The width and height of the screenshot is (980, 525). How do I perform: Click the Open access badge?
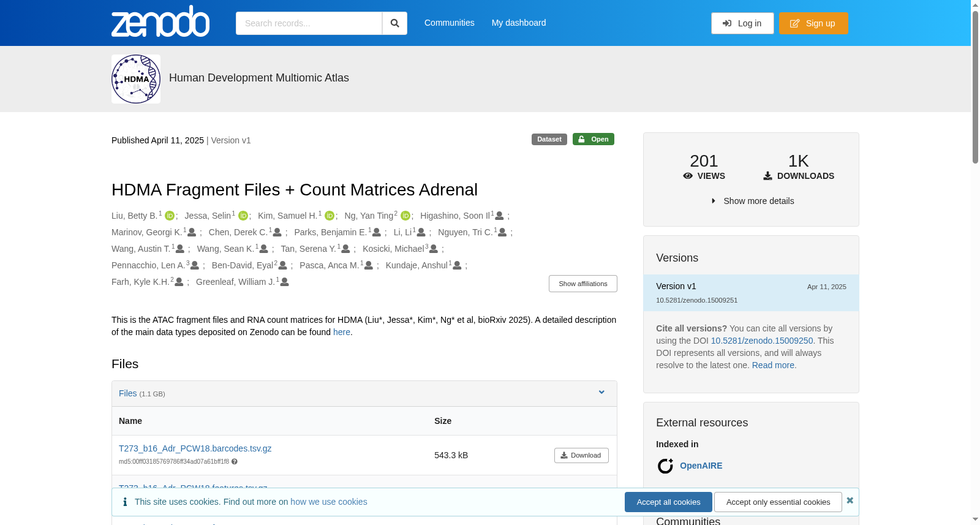[x=594, y=139]
